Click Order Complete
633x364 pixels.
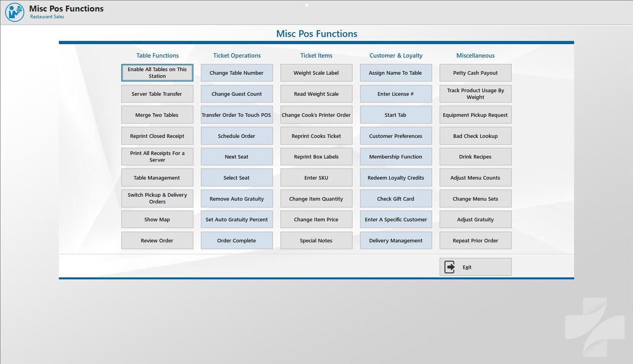(237, 241)
